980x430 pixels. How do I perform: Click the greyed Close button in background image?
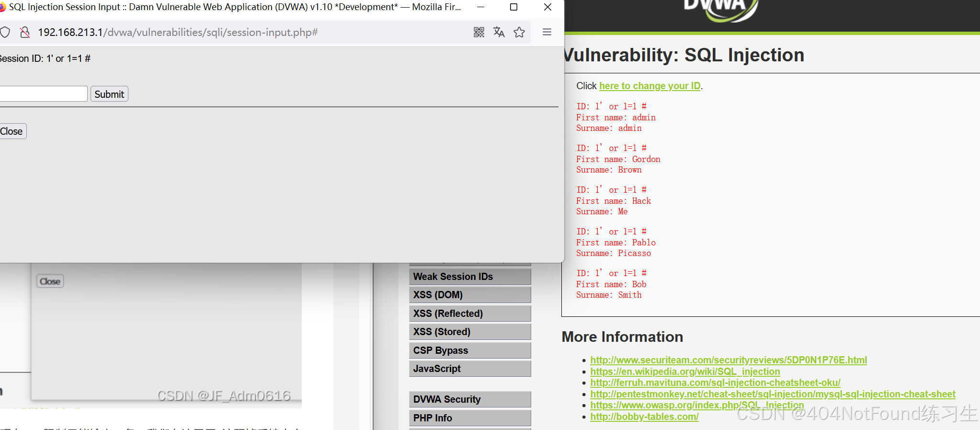click(50, 281)
